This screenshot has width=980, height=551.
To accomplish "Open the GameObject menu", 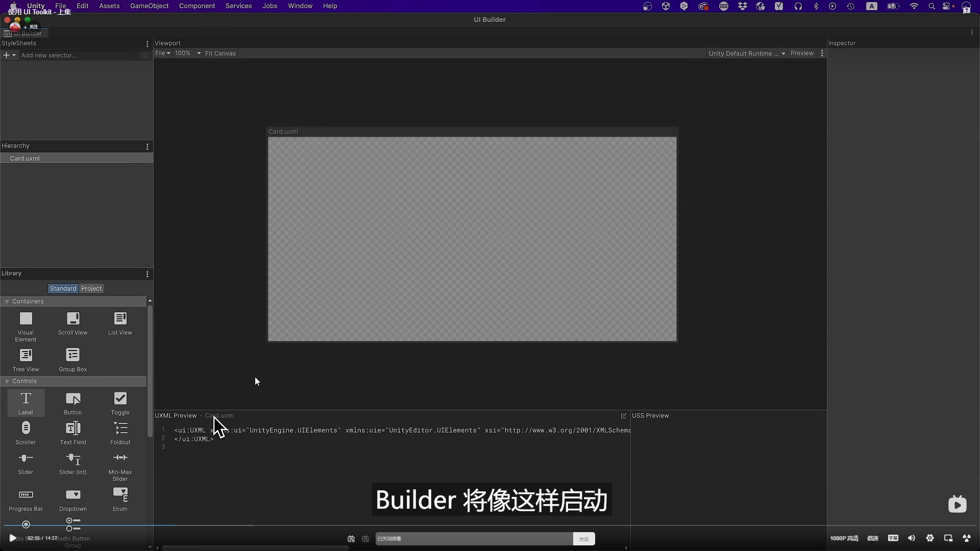I will coord(149,6).
